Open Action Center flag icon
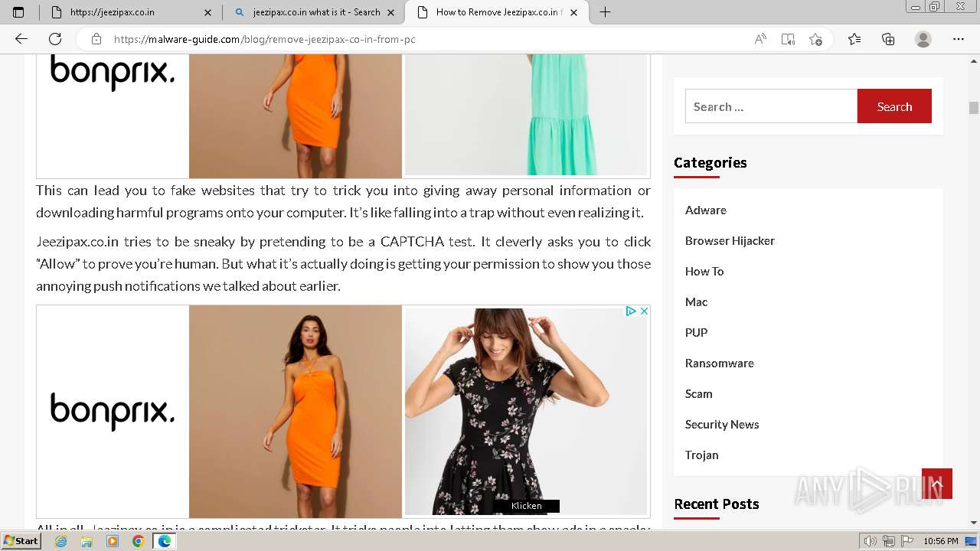This screenshot has height=551, width=980. click(907, 541)
